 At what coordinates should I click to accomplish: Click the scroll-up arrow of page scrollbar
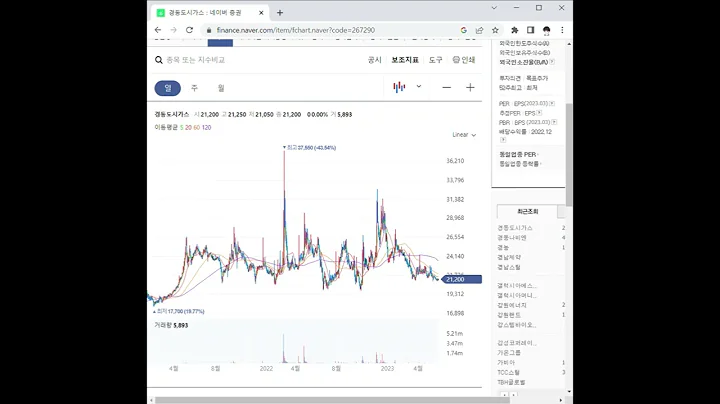click(x=569, y=44)
